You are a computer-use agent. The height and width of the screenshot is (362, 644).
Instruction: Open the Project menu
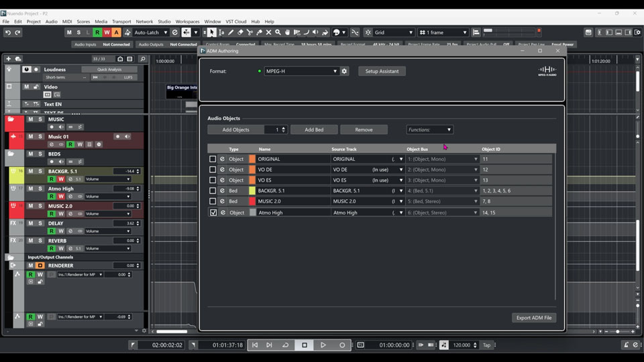coord(34,21)
